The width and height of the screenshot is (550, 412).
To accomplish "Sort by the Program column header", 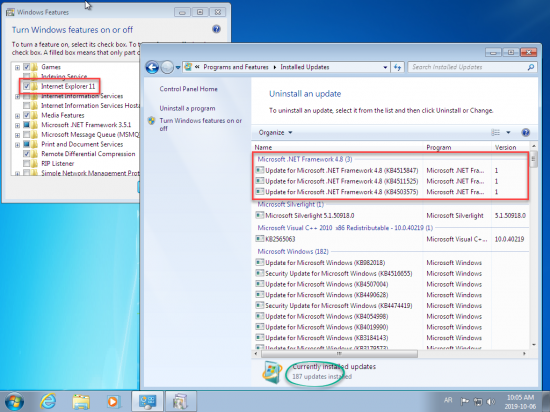I will 438,147.
